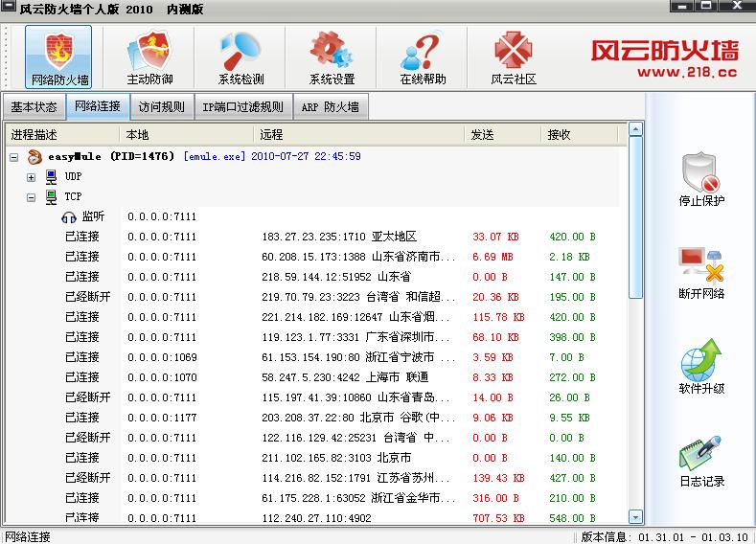756x544 pixels.
Task: Click the 6.69 MB sent value
Action: tap(493, 257)
